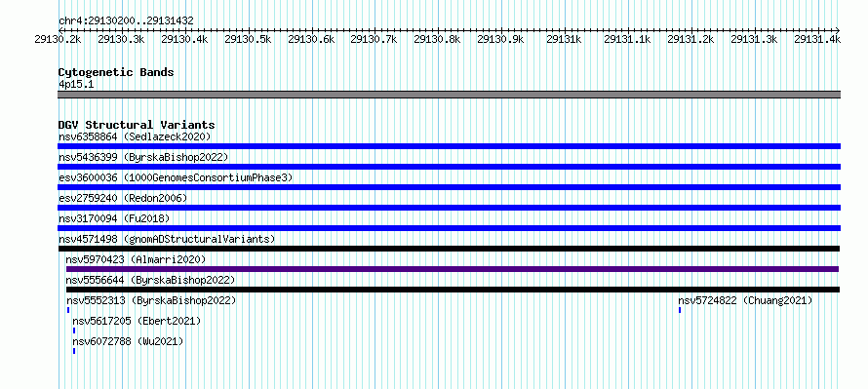The height and width of the screenshot is (389, 868).
Task: Click the 29130.9k ruler tick label
Action: point(501,39)
